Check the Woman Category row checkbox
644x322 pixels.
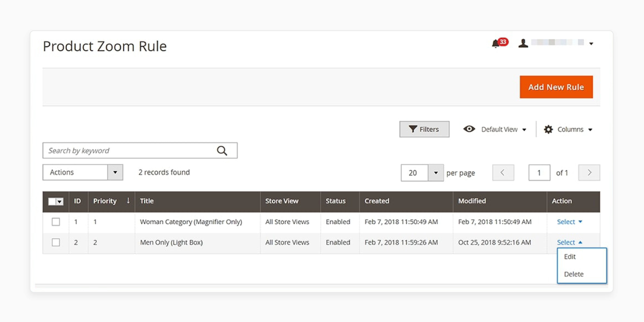pos(56,222)
